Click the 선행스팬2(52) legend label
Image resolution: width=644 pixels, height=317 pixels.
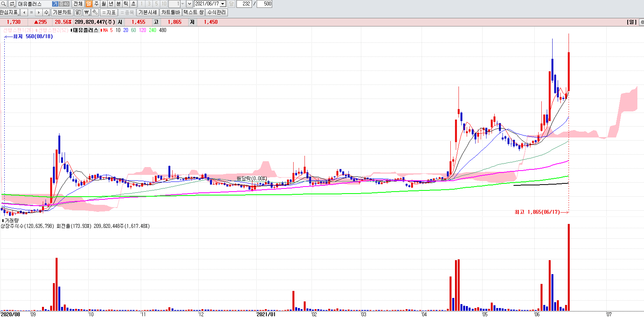pos(52,30)
